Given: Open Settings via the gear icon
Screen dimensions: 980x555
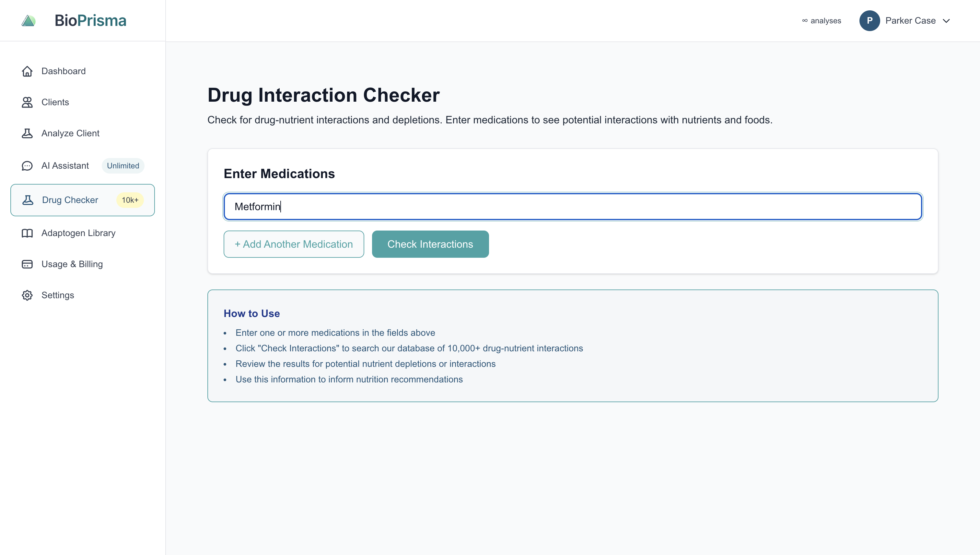Looking at the screenshot, I should pos(27,295).
